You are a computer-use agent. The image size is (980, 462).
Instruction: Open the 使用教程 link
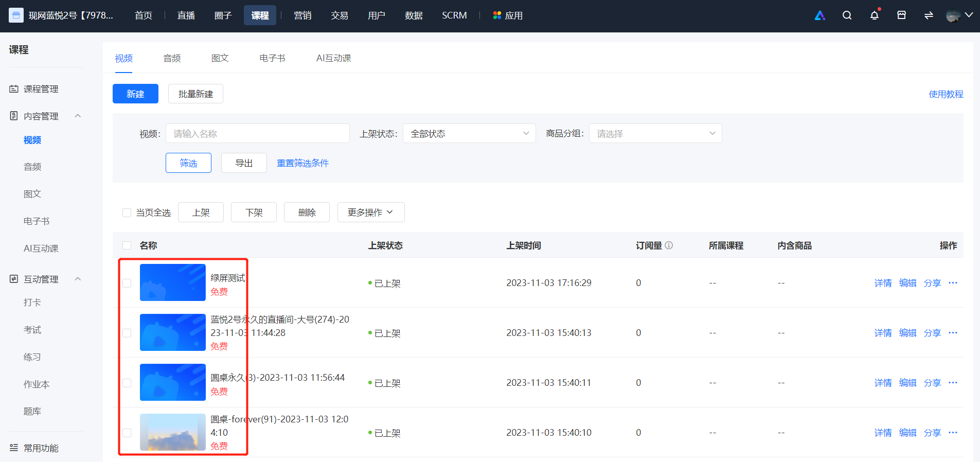click(x=946, y=94)
